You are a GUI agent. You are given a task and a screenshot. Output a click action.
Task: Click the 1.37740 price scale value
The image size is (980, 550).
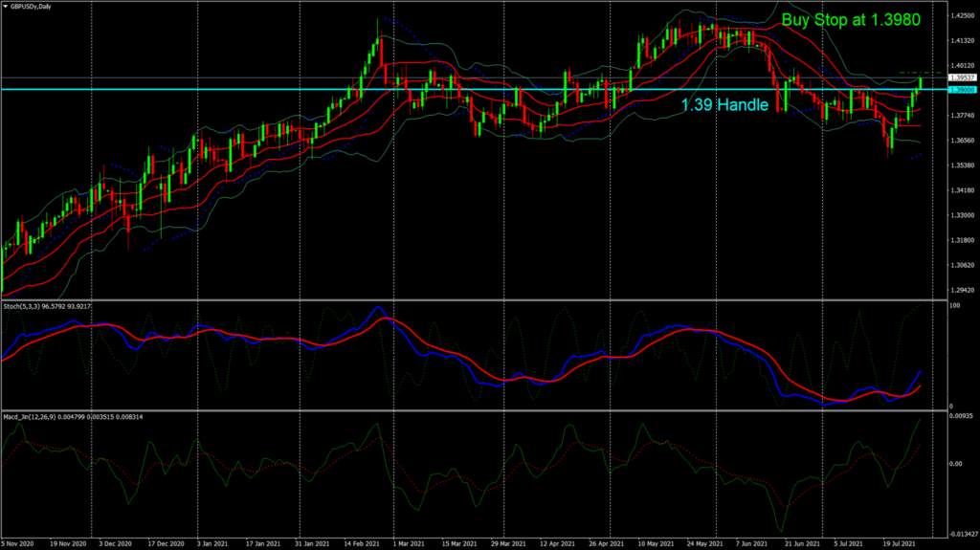pos(963,116)
